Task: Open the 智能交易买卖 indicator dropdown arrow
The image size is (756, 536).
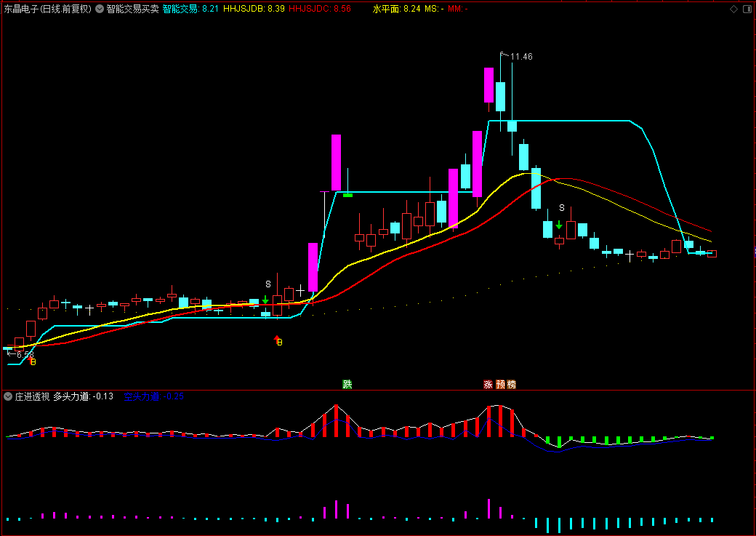Action: [x=100, y=9]
